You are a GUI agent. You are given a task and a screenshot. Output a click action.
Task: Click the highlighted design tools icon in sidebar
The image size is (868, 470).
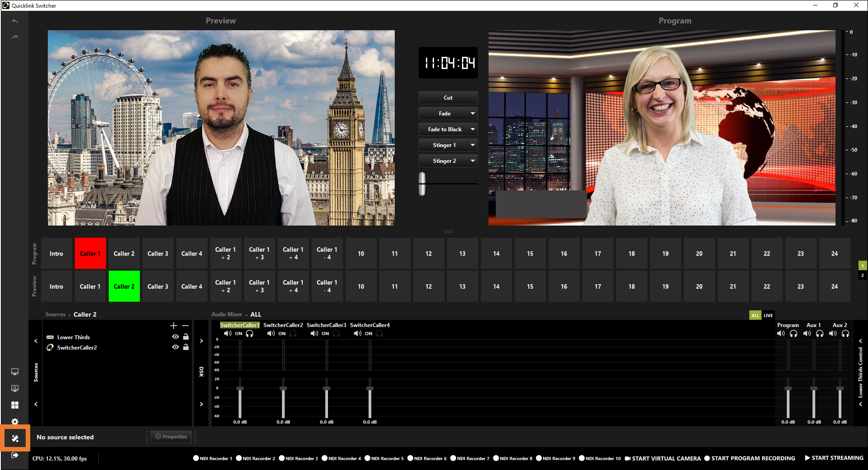[15, 438]
